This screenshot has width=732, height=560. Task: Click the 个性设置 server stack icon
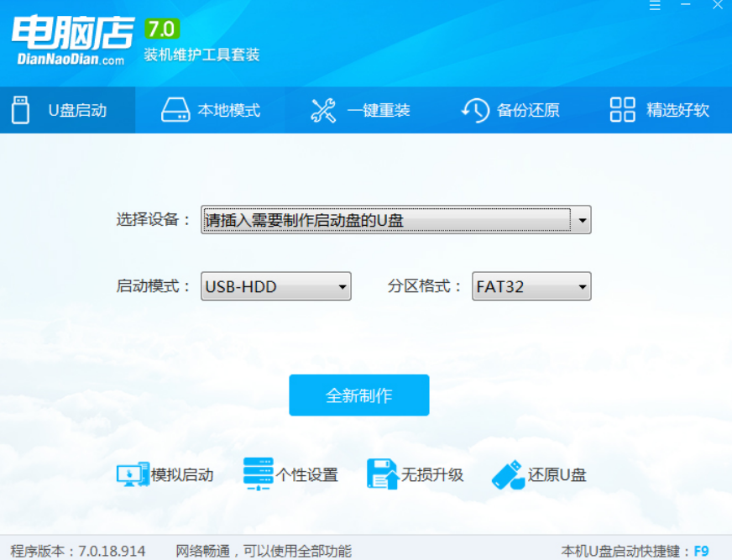(259, 474)
